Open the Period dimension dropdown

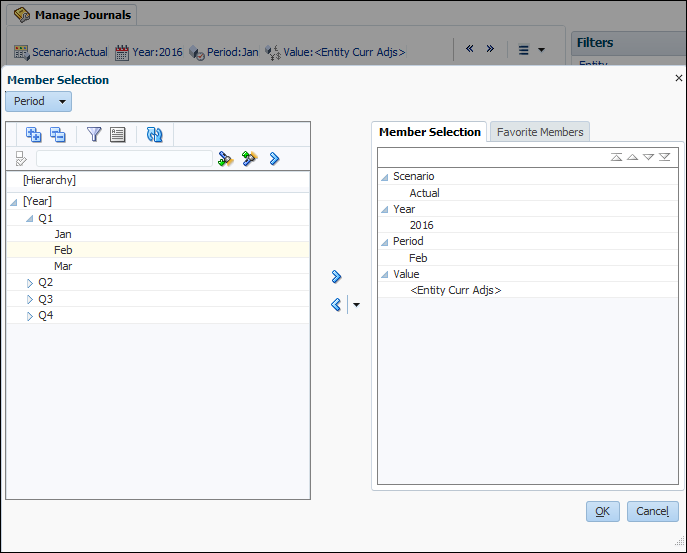click(x=39, y=101)
